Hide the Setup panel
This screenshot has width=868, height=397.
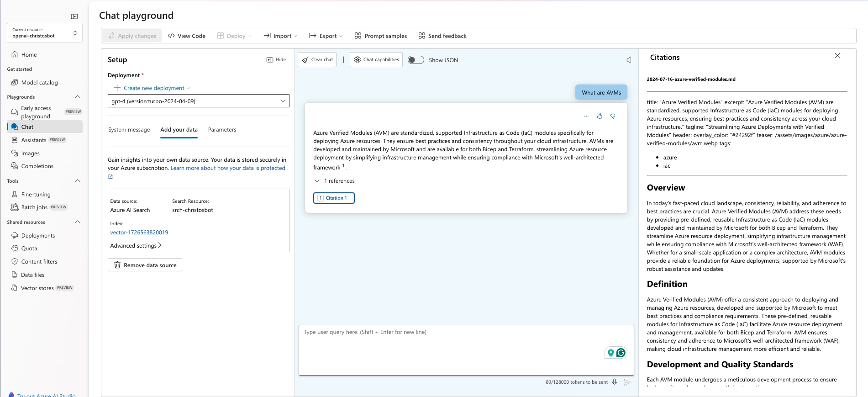coord(276,60)
